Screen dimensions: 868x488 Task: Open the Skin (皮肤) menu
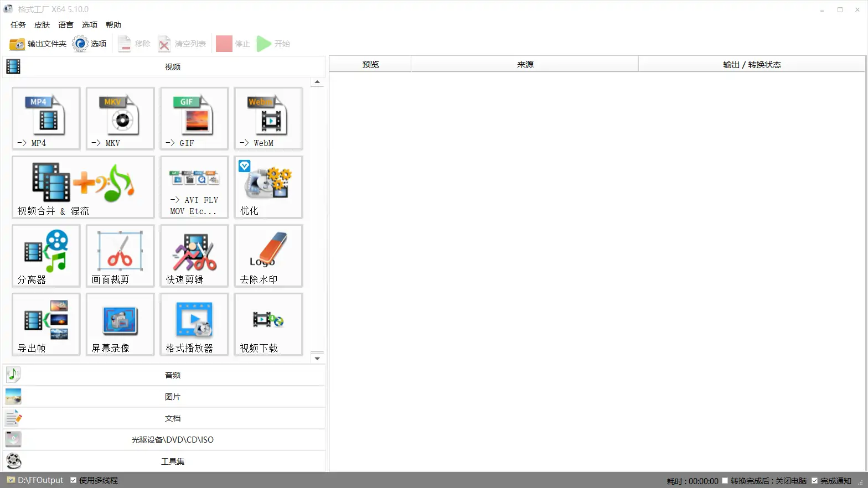[x=42, y=25]
